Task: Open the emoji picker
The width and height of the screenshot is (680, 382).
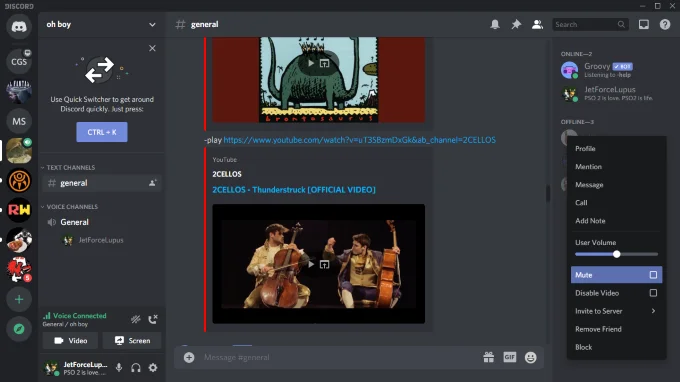Action: [x=530, y=357]
